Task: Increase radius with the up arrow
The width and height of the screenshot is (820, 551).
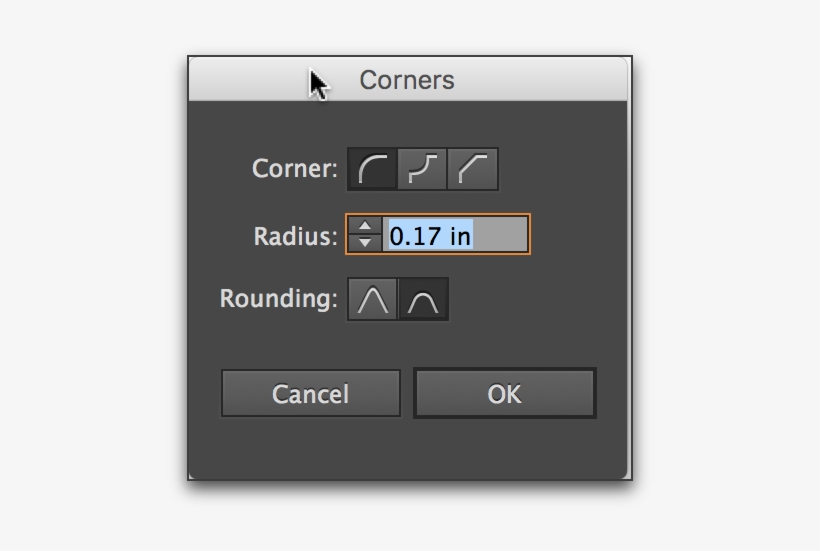Action: (x=366, y=227)
